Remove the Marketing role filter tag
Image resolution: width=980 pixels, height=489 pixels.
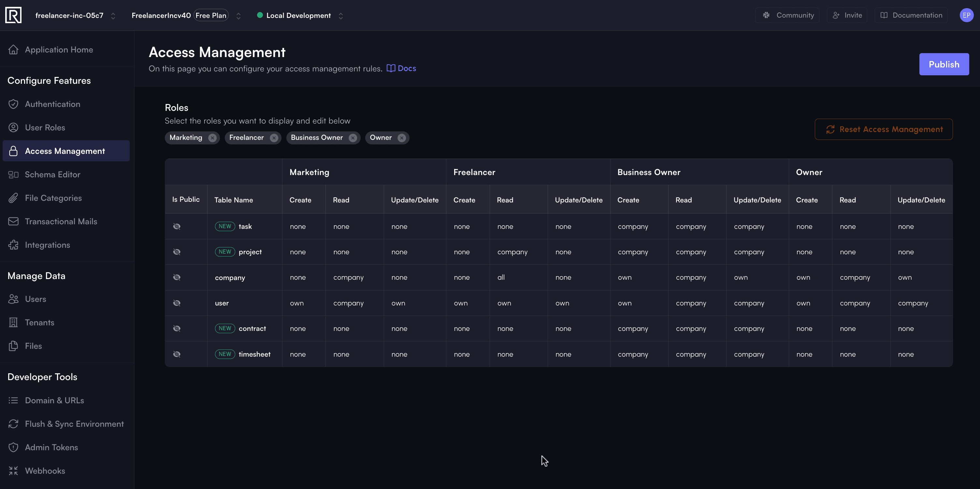coord(212,138)
